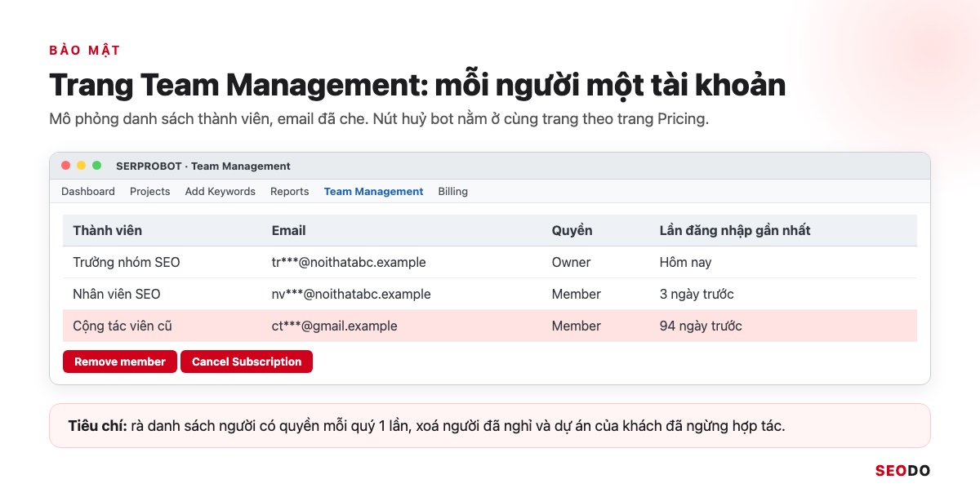Image resolution: width=980 pixels, height=497 pixels.
Task: Click the Email column header
Action: (289, 230)
